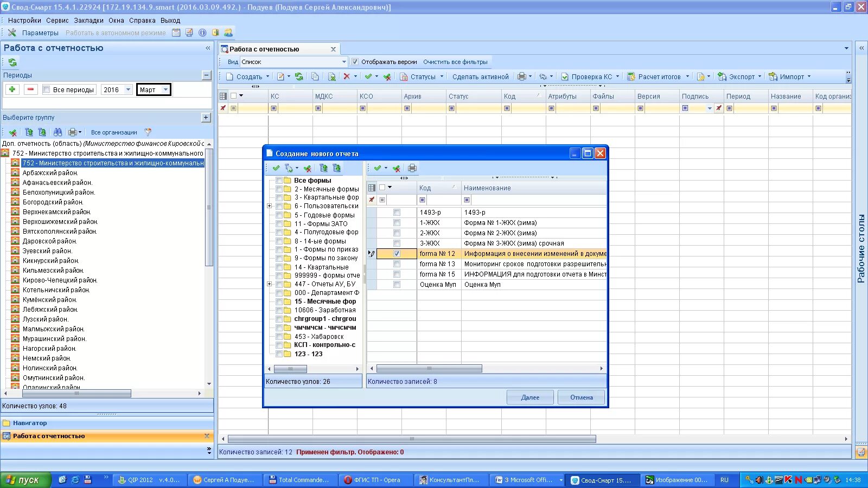The height and width of the screenshot is (488, 868).
Task: Open Настройки menu
Action: click(x=24, y=21)
